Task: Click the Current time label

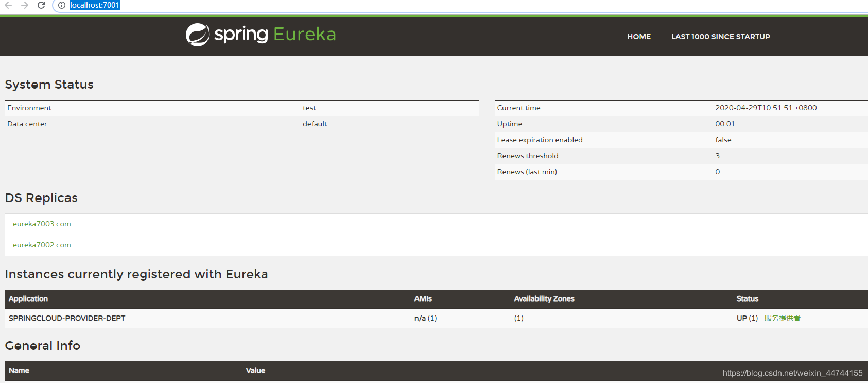Action: click(518, 108)
